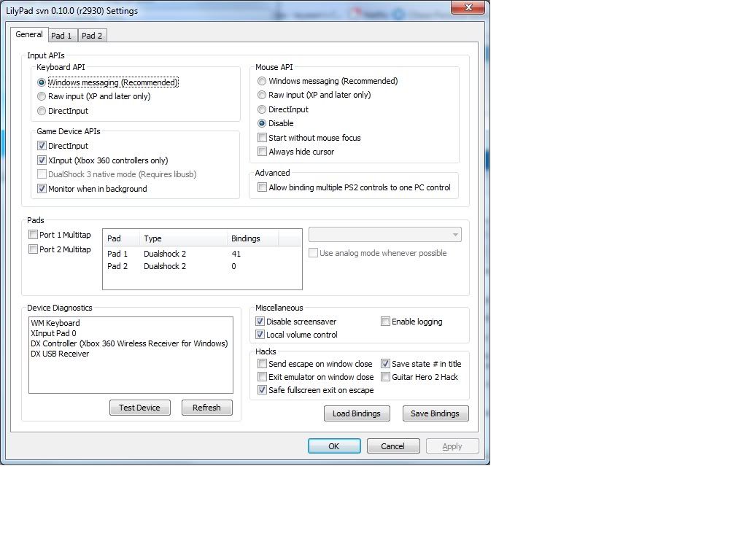
Task: Switch to the Pad 1 tab
Action: pos(61,36)
